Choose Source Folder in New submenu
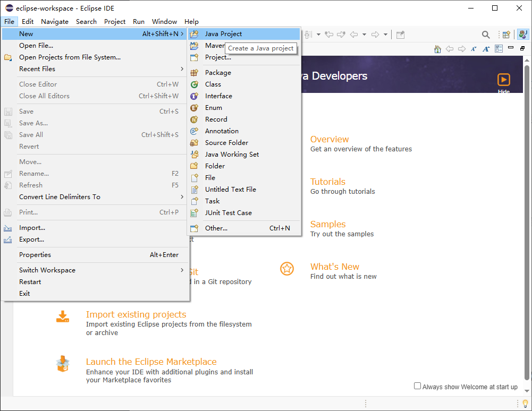 tap(244, 143)
